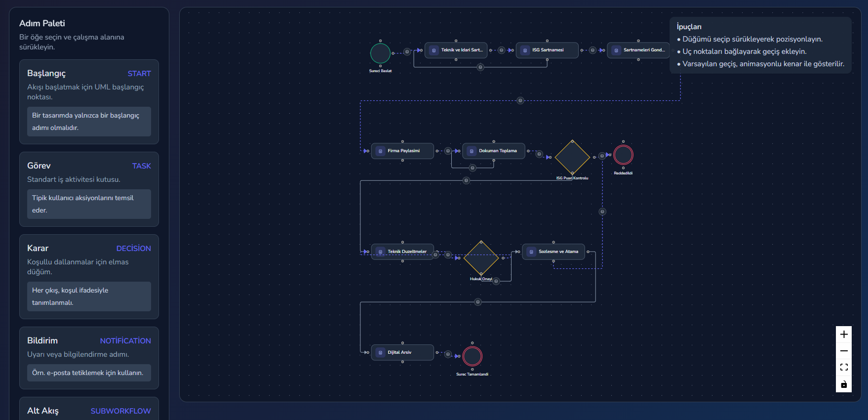Choose the Bildirim NOTIFICATION palette item
The height and width of the screenshot is (420, 868).
pos(89,358)
